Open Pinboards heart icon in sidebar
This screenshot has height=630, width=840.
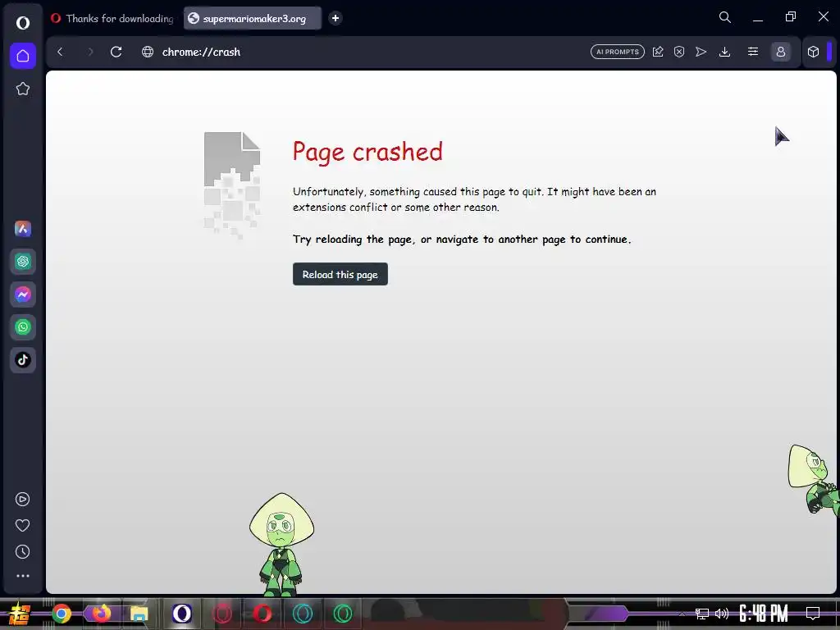point(22,526)
